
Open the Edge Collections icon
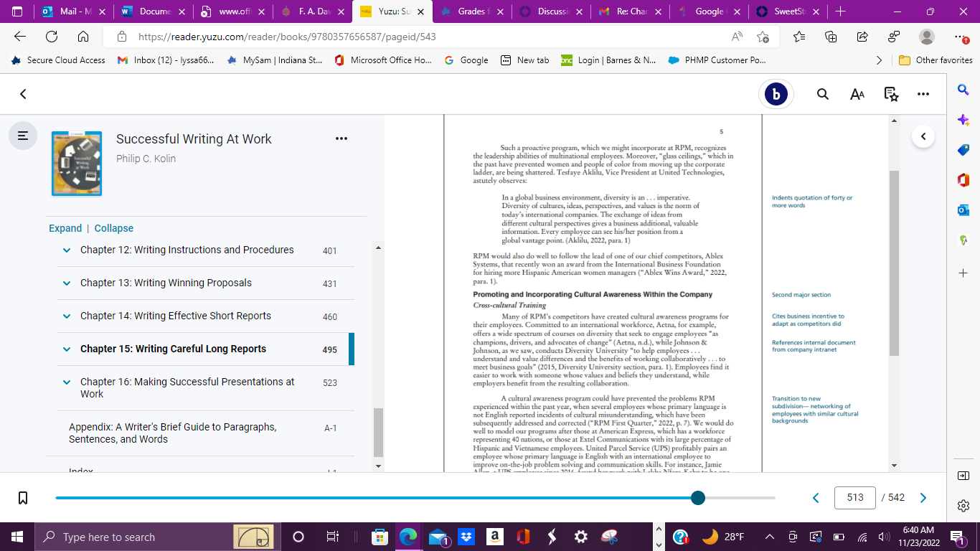tap(831, 37)
